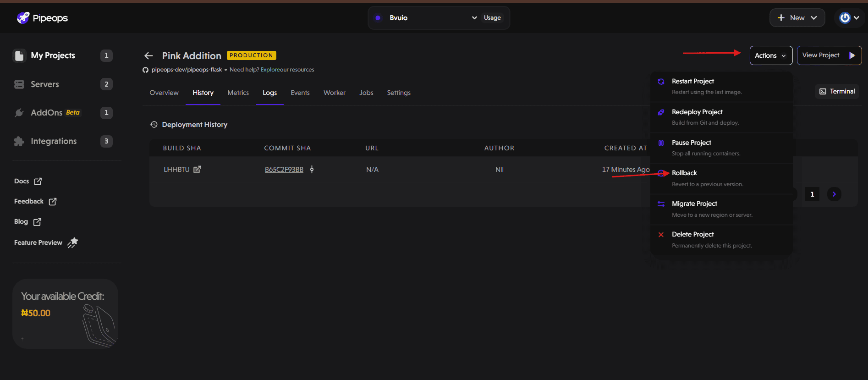Open the Terminal button

coord(837,92)
